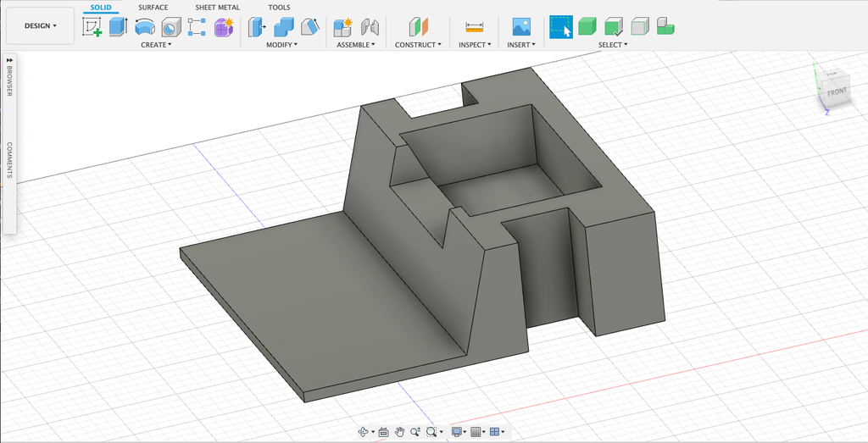Open the COMMENTS panel
Viewport: 868px width, 443px height.
pyautogui.click(x=9, y=159)
